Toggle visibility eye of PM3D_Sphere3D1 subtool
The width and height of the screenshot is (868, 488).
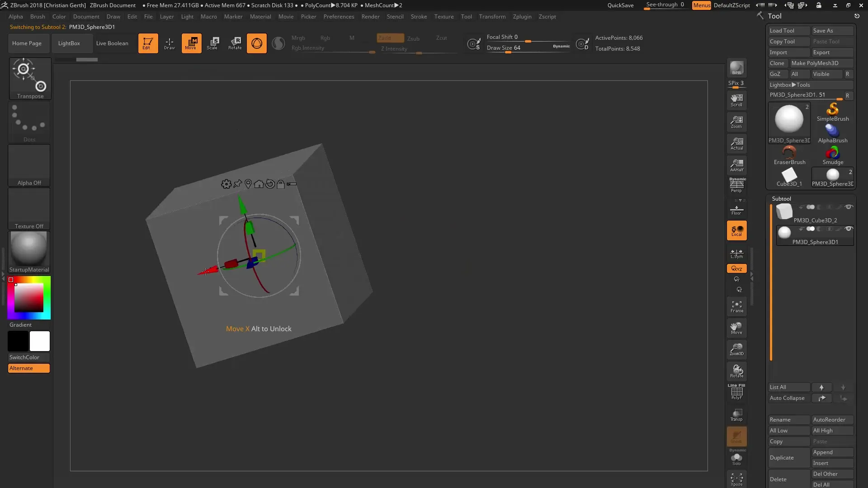point(849,229)
